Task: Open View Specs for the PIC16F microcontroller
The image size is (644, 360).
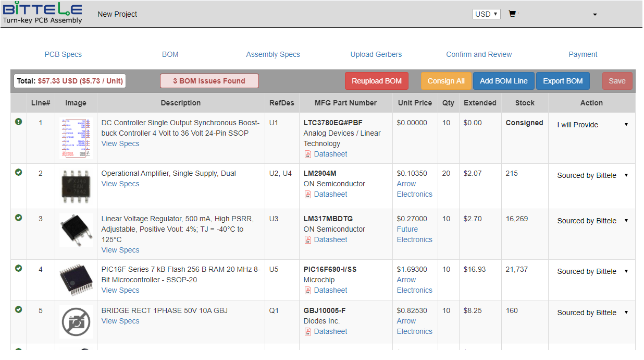Action: point(120,290)
